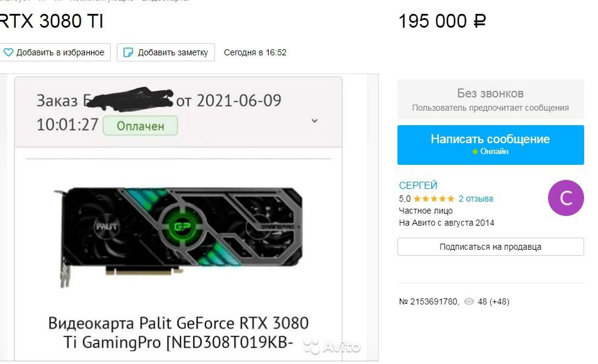Open Добавить заметку button

[x=166, y=52]
